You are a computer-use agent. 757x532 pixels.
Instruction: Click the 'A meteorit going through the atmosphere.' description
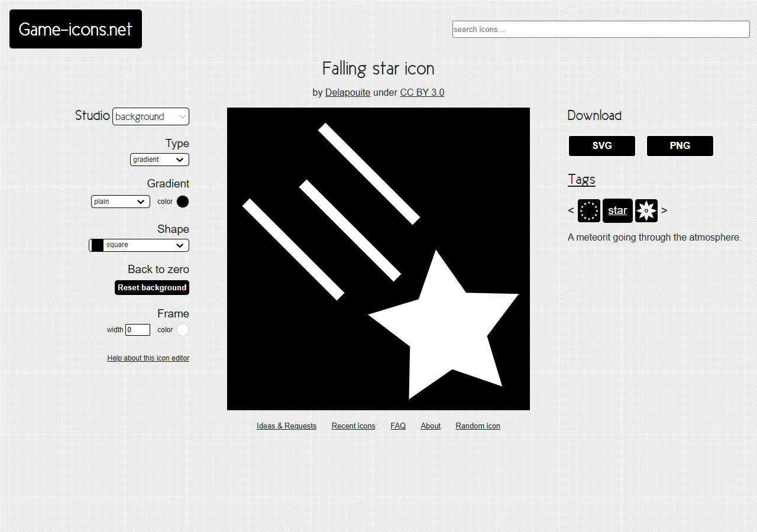point(654,238)
